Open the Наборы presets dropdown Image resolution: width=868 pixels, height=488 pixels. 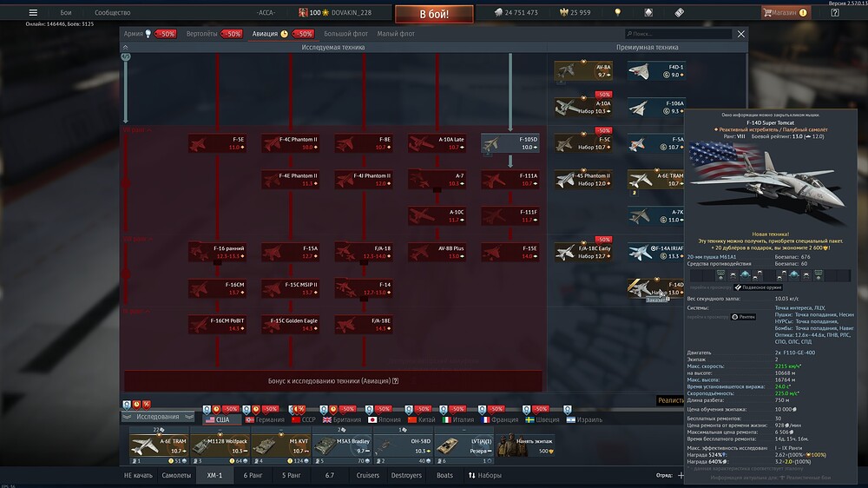click(x=485, y=475)
